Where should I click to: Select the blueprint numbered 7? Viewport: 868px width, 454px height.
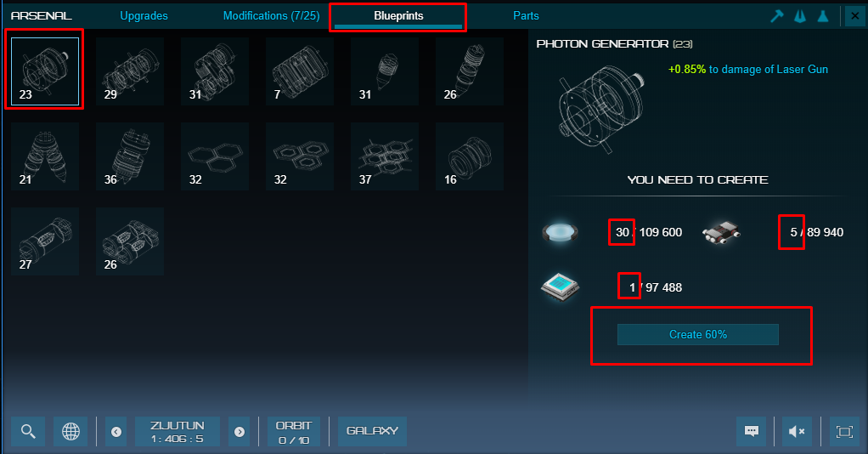click(x=300, y=71)
